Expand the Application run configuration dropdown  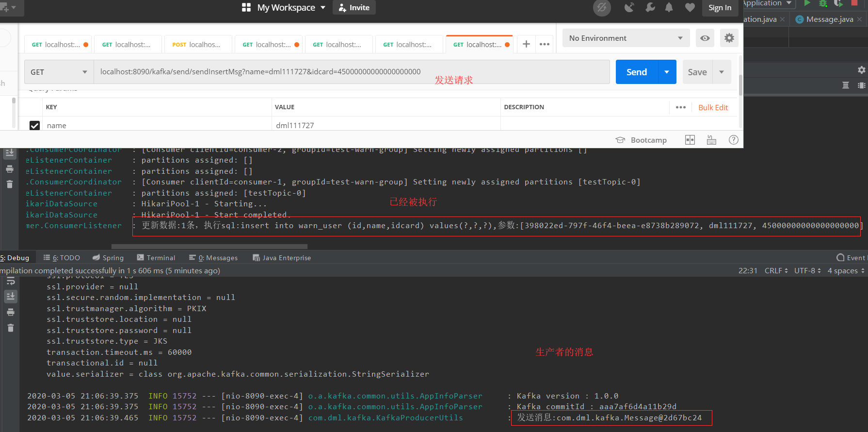[768, 3]
